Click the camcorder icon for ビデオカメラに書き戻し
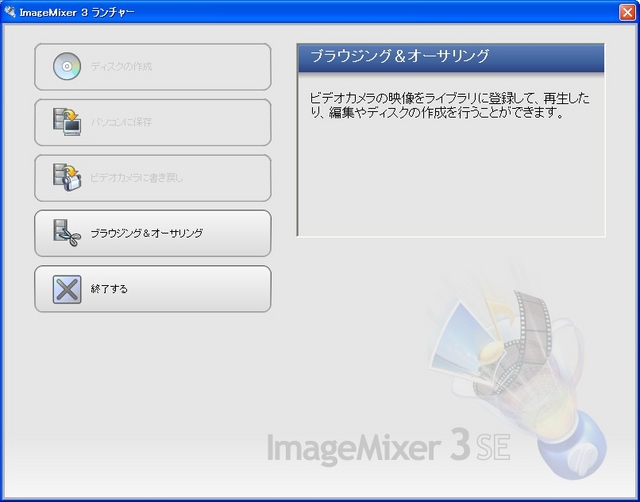Image resolution: width=640 pixels, height=502 pixels. tap(67, 177)
